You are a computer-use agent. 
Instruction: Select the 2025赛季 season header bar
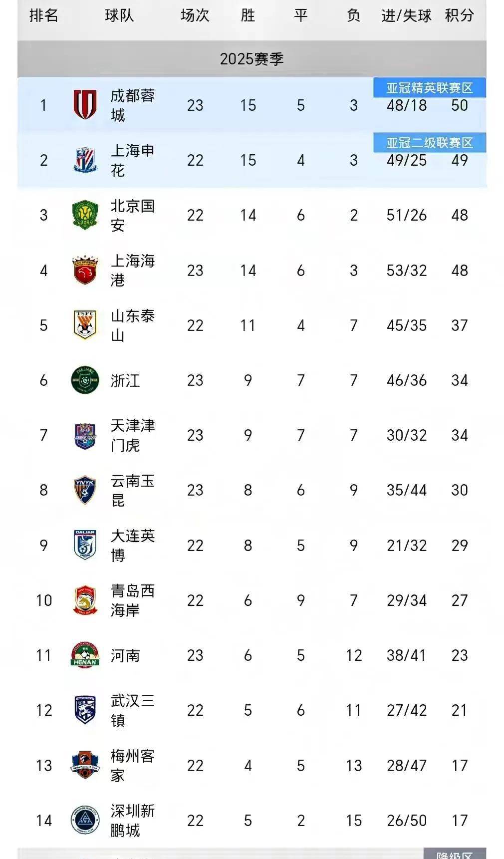click(252, 59)
